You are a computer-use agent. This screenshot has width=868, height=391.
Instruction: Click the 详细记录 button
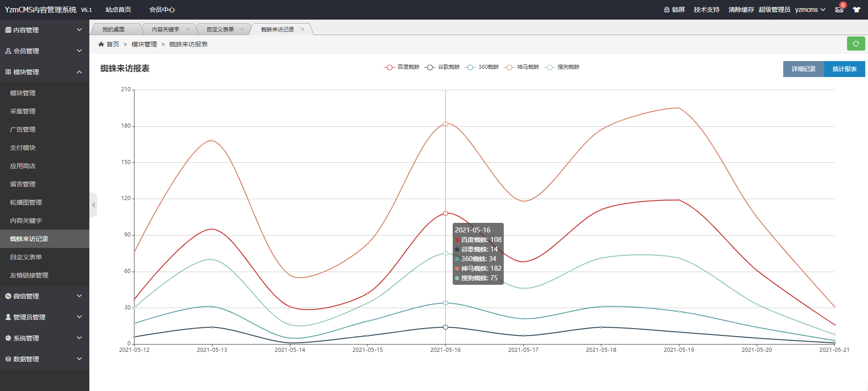803,69
